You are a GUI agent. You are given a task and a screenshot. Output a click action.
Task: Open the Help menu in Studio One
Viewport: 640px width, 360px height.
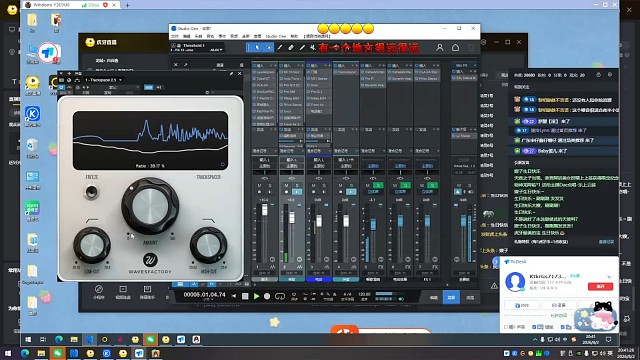[294, 36]
